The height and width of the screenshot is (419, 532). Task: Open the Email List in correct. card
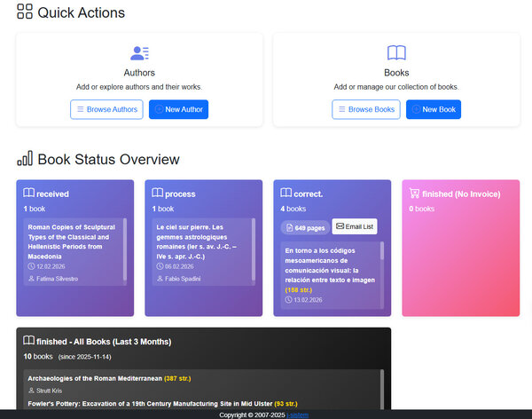pyautogui.click(x=355, y=227)
